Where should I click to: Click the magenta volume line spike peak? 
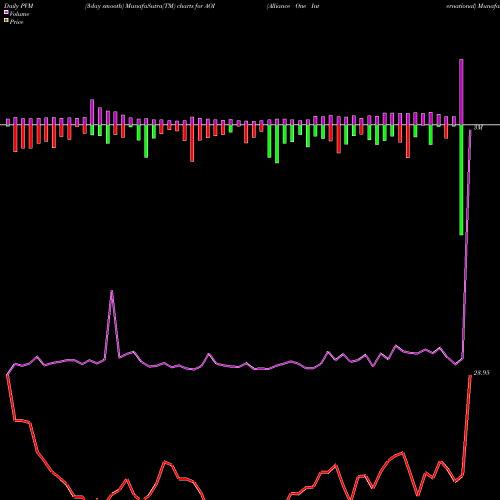[112, 291]
